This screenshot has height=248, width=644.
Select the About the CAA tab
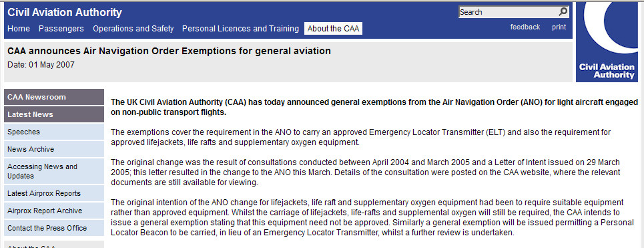333,29
